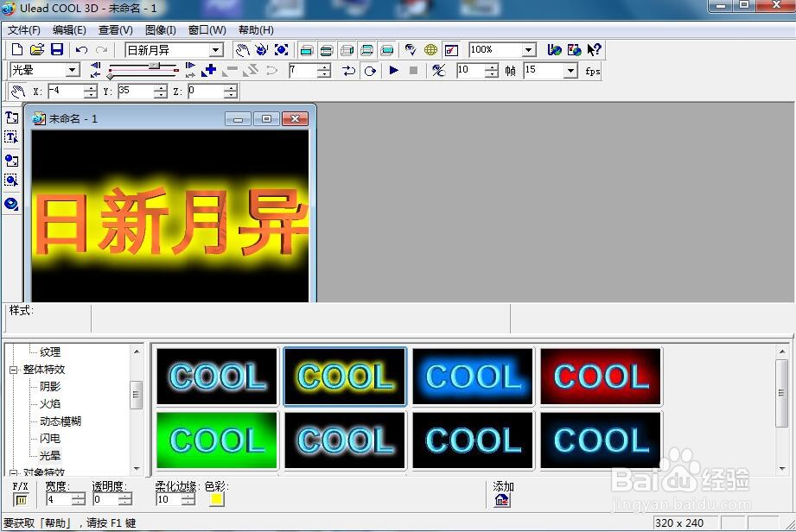Click the current frame number field

point(302,70)
